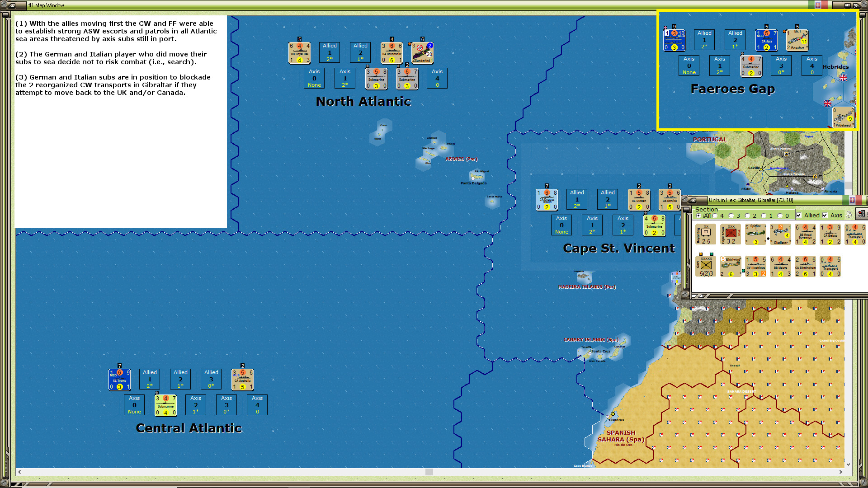Click Central Atlantic Axis 4 sea box
This screenshot has height=488, width=868.
257,405
